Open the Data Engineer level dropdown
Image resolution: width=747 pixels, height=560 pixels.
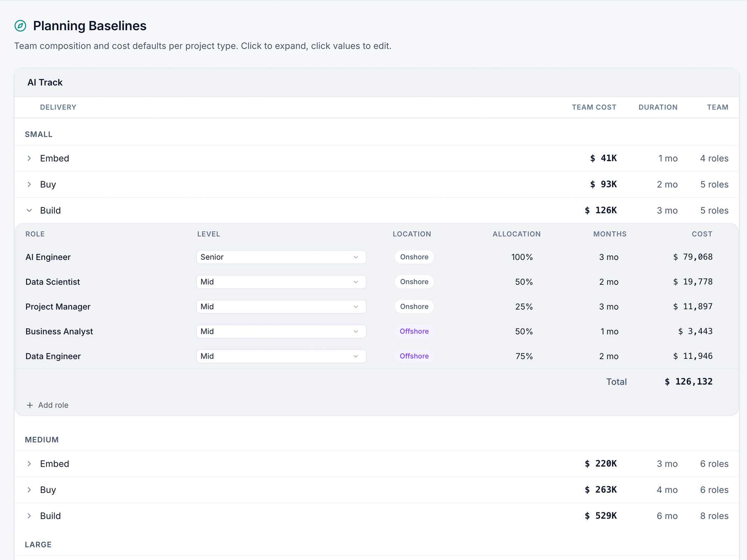(x=281, y=356)
